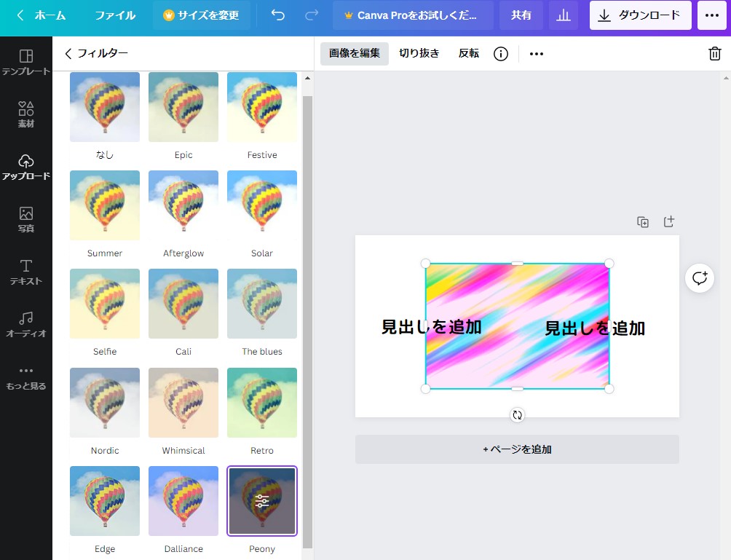Open the テンプレート sidebar panel
The width and height of the screenshot is (731, 560).
[26, 63]
